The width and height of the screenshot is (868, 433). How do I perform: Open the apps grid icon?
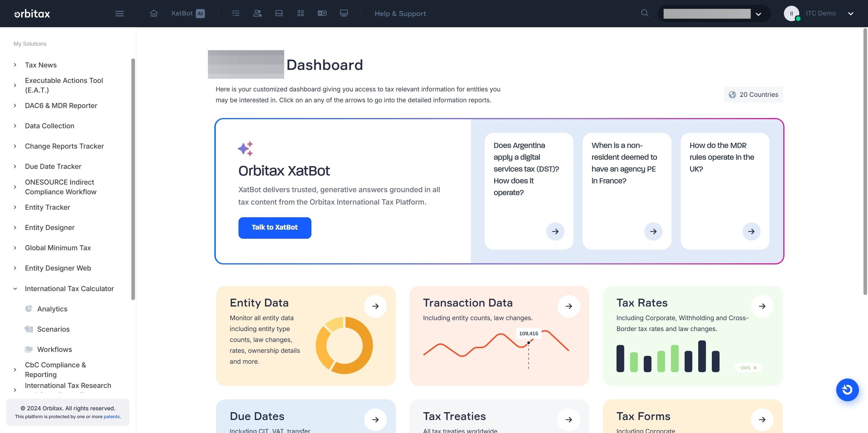pos(301,13)
